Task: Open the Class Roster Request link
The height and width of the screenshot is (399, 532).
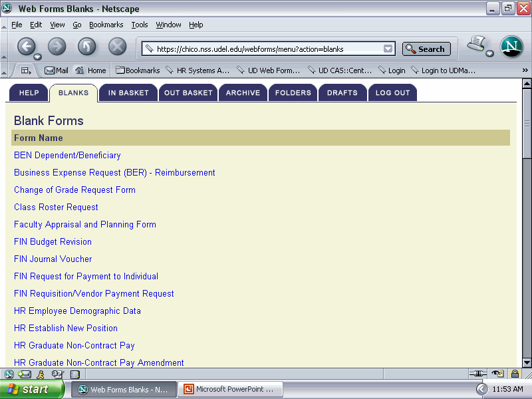Action: 56,207
